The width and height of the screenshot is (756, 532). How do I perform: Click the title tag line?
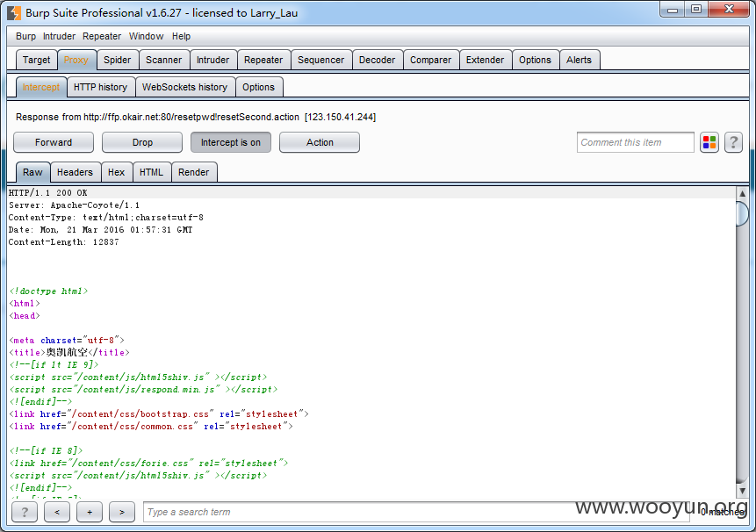[x=69, y=353]
